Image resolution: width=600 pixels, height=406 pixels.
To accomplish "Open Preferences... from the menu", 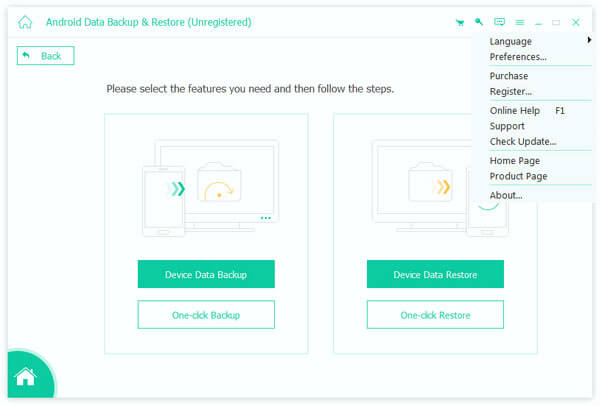I will point(518,57).
